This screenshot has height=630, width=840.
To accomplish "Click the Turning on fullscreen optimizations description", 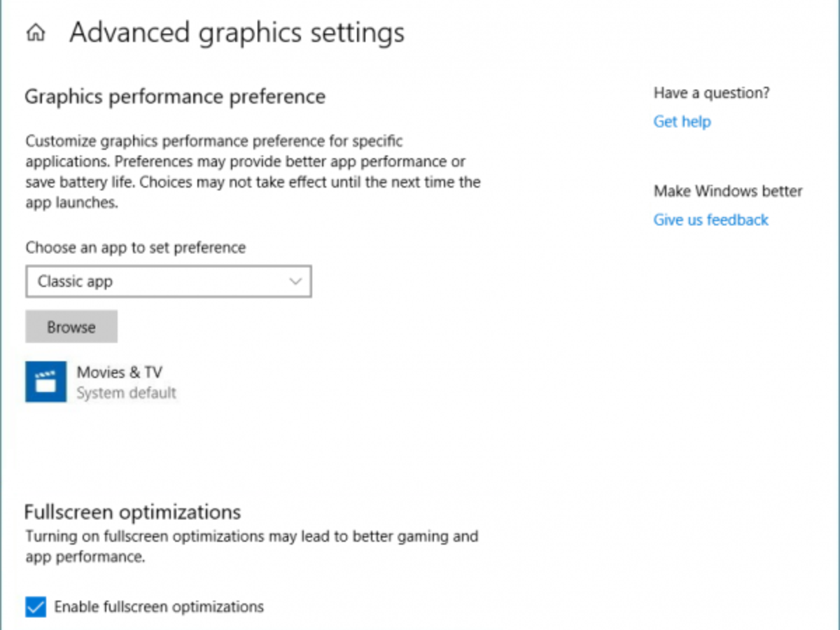I will (x=252, y=547).
